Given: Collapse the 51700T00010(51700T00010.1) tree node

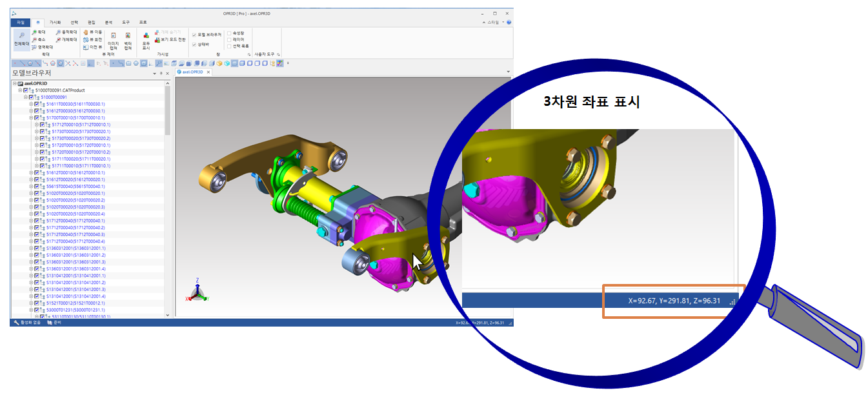Looking at the screenshot, I should coord(31,118).
